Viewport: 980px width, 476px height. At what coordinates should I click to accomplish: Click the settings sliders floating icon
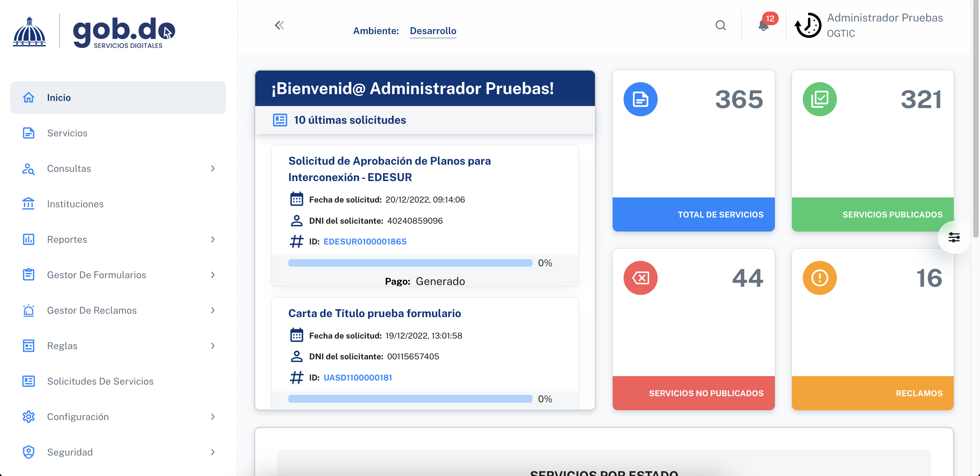click(954, 238)
